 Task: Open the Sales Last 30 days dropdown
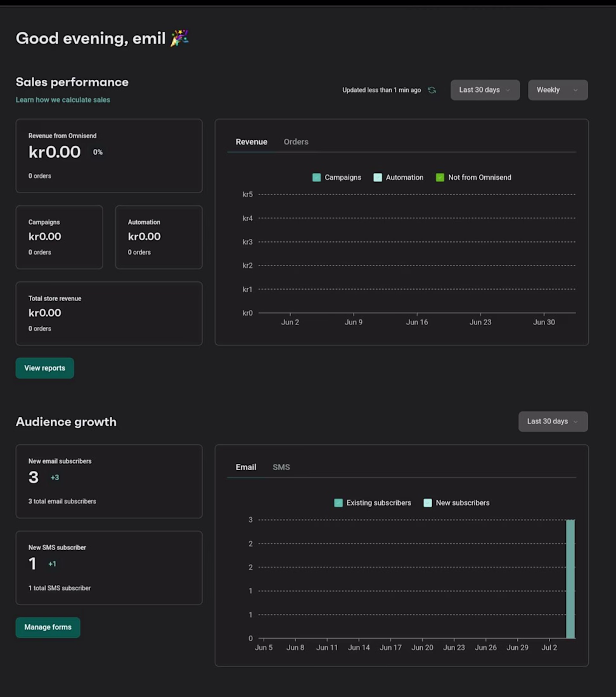coord(485,90)
